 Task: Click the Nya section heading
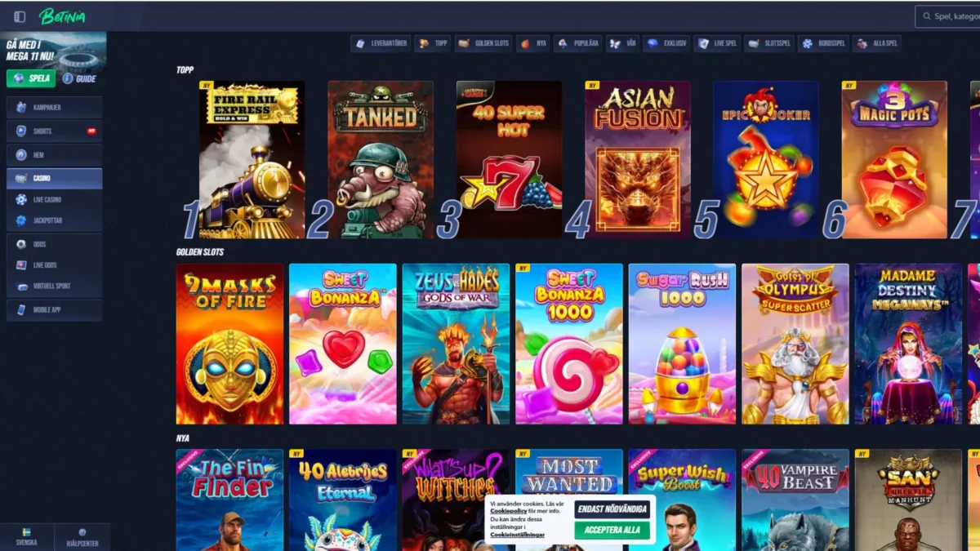[x=183, y=438]
